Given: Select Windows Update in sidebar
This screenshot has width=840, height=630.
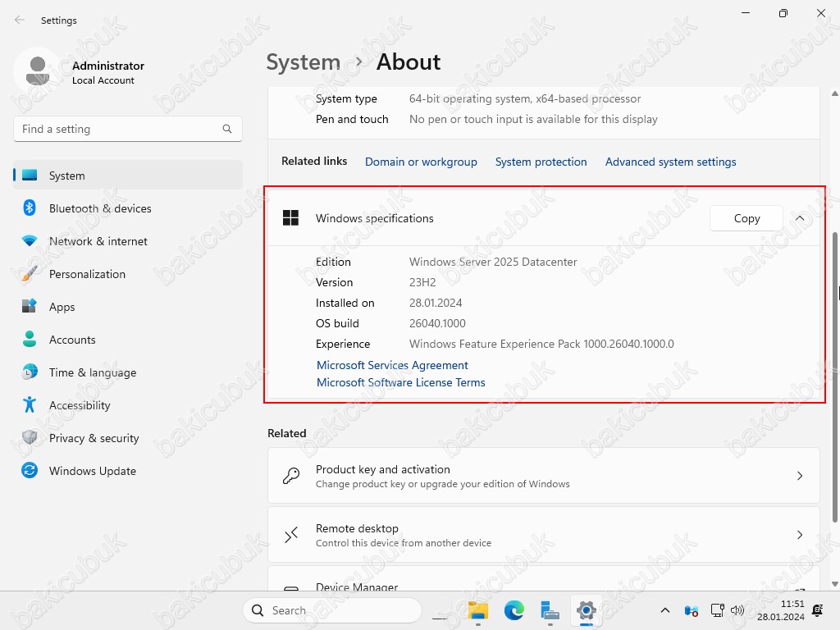Looking at the screenshot, I should click(x=128, y=470).
